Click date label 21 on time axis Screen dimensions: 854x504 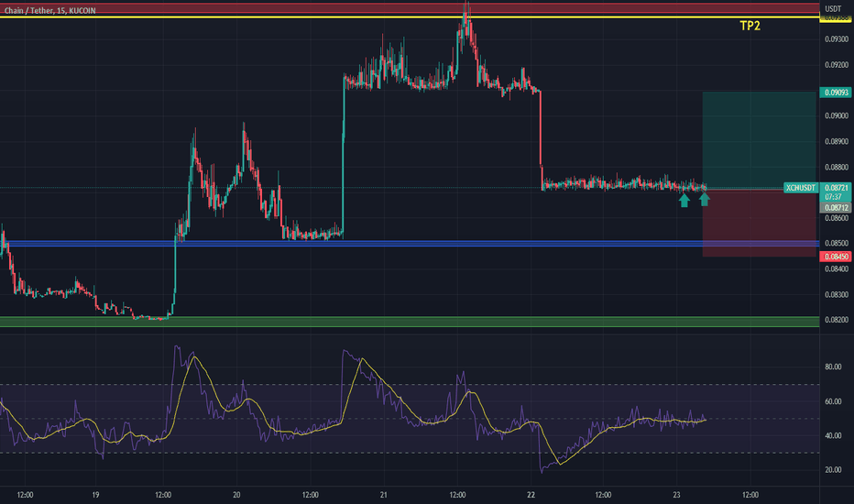[x=383, y=495]
